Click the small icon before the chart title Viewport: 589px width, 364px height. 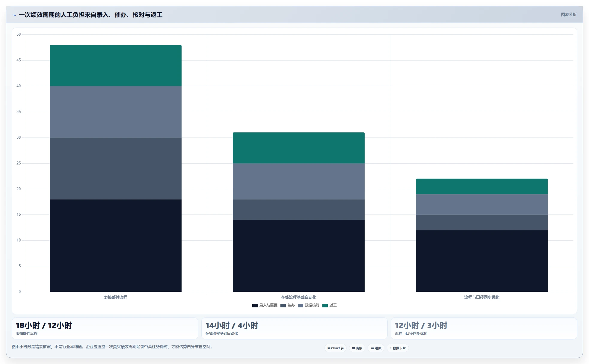14,15
